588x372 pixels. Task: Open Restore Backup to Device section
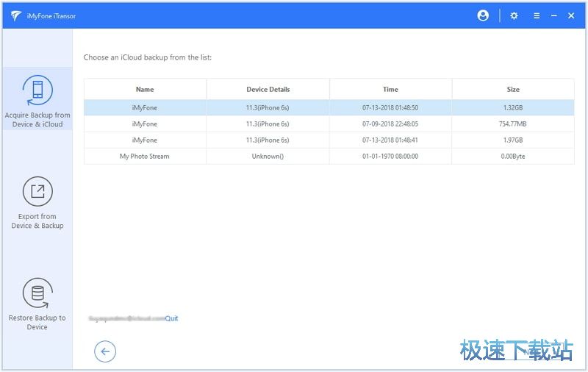click(37, 304)
